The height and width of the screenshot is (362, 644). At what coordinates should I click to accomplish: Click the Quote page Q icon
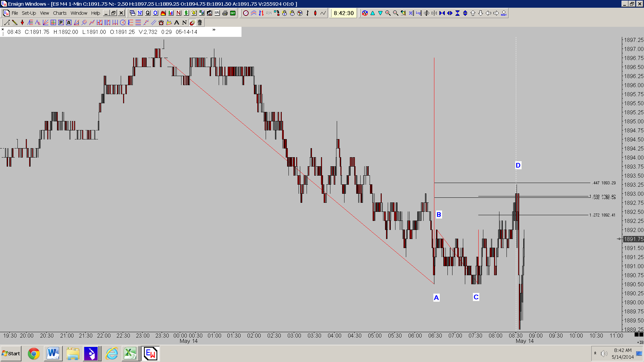[148, 13]
